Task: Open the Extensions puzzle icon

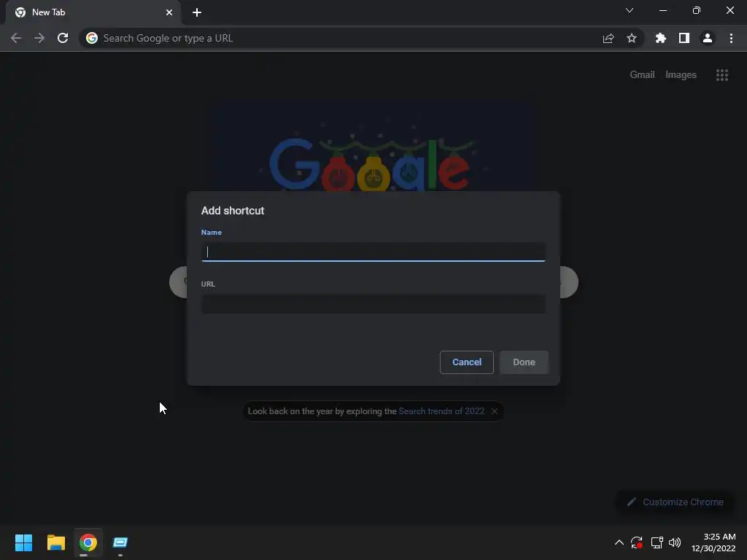Action: [x=661, y=38]
